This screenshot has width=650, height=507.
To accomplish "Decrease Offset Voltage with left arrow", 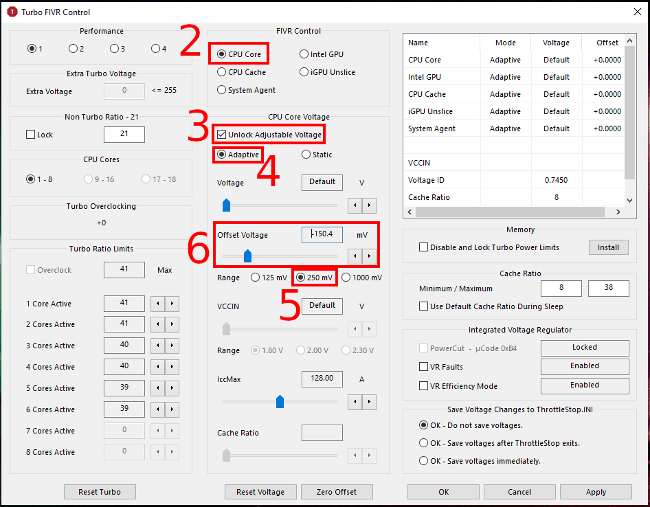I will [355, 256].
